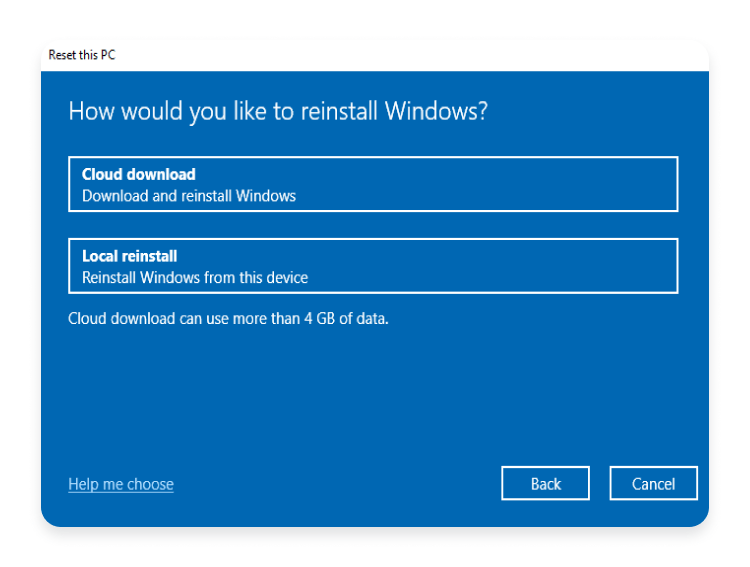Click empty space in the white title bar
The image size is (750, 567).
pos(400,55)
